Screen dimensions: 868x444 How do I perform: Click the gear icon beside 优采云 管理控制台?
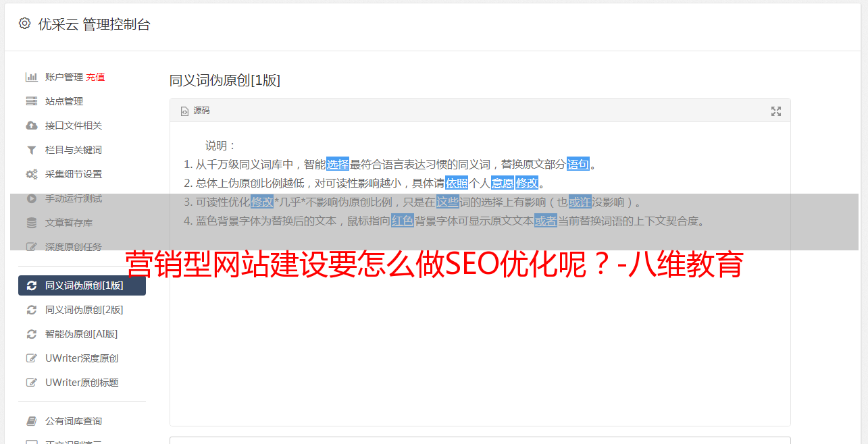point(25,24)
